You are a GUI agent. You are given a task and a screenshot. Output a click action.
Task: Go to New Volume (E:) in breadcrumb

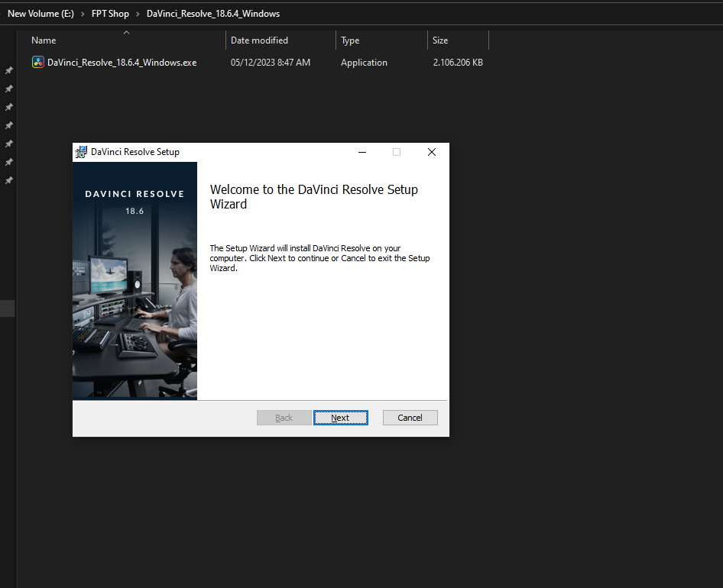click(x=41, y=14)
